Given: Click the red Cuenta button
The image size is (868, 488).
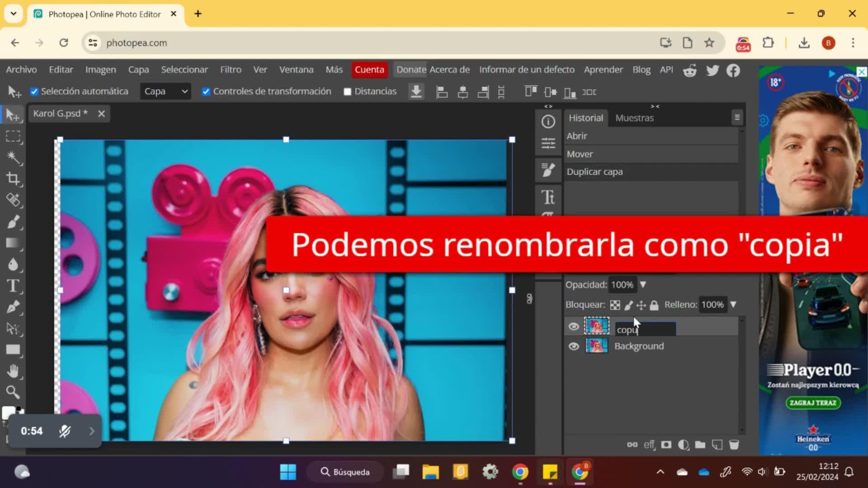Looking at the screenshot, I should (369, 70).
